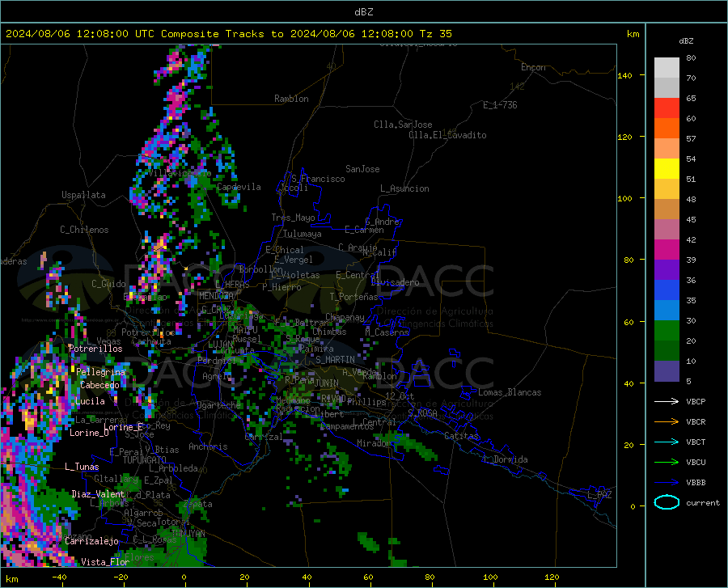728x588 pixels.
Task: Click the RIVAD label
Action: click(x=333, y=398)
